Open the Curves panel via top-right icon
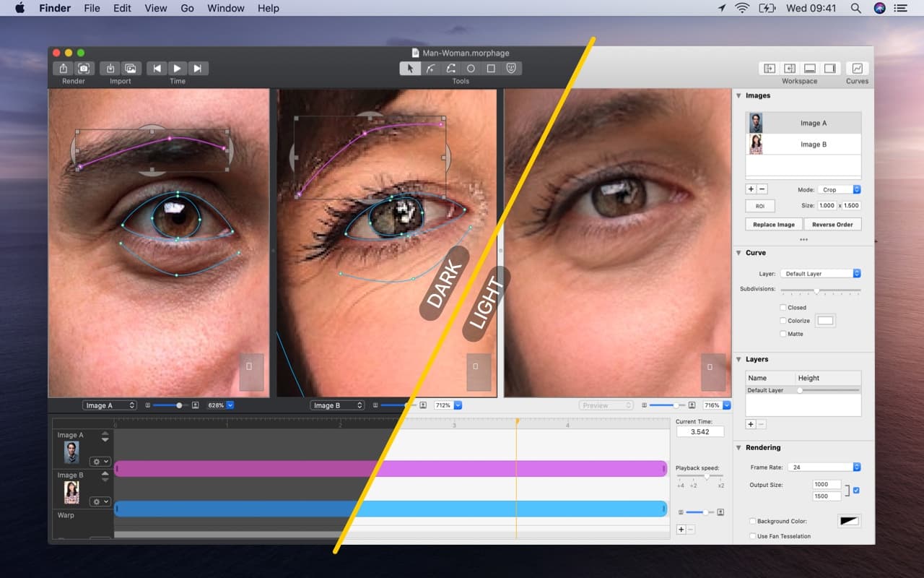The image size is (924, 578). 856,69
